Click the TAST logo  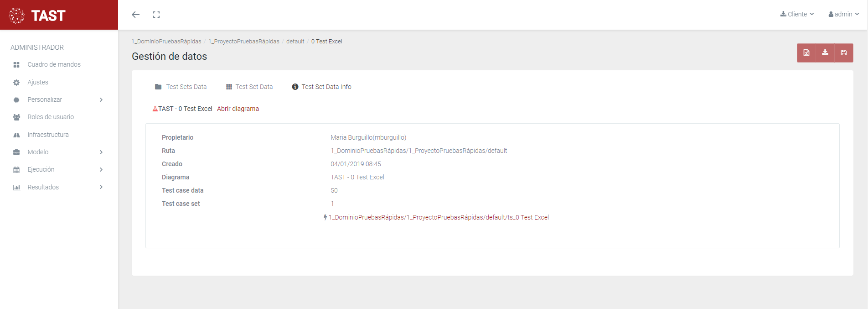tap(38, 16)
